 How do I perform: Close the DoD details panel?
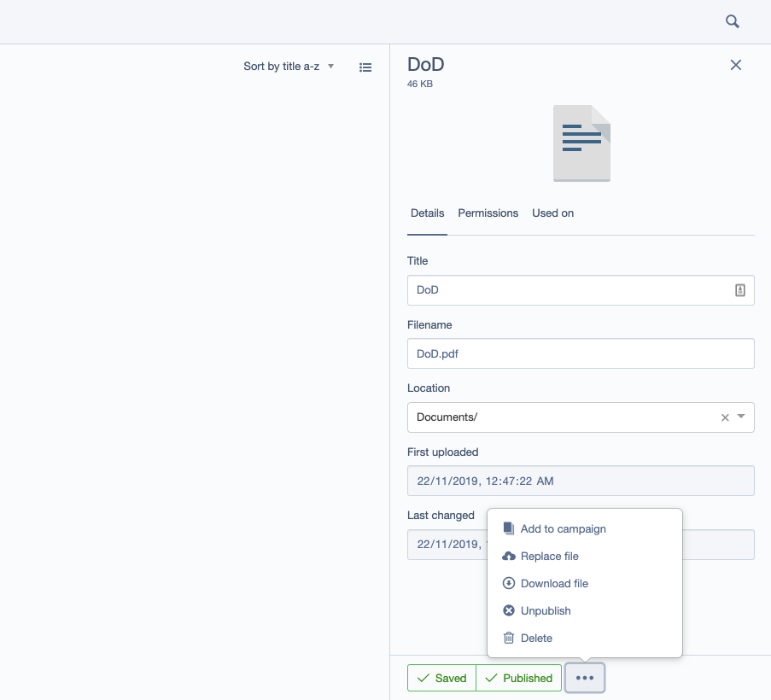(735, 64)
